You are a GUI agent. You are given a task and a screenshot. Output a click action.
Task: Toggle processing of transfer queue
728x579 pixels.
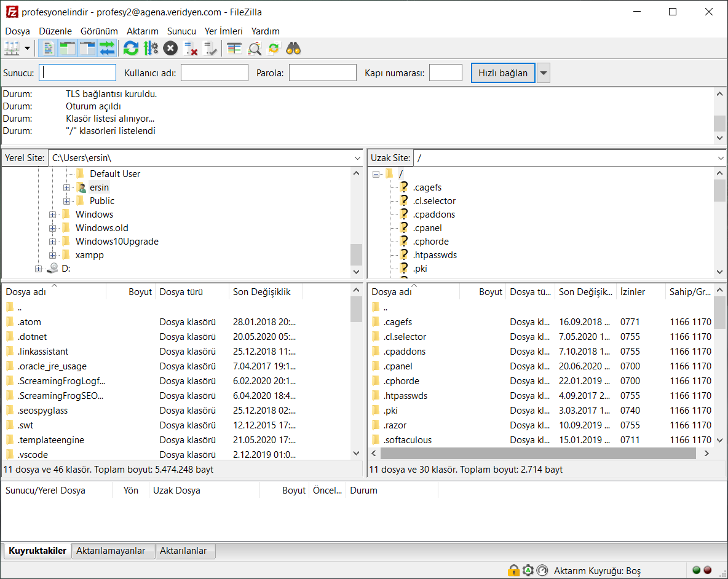[151, 48]
